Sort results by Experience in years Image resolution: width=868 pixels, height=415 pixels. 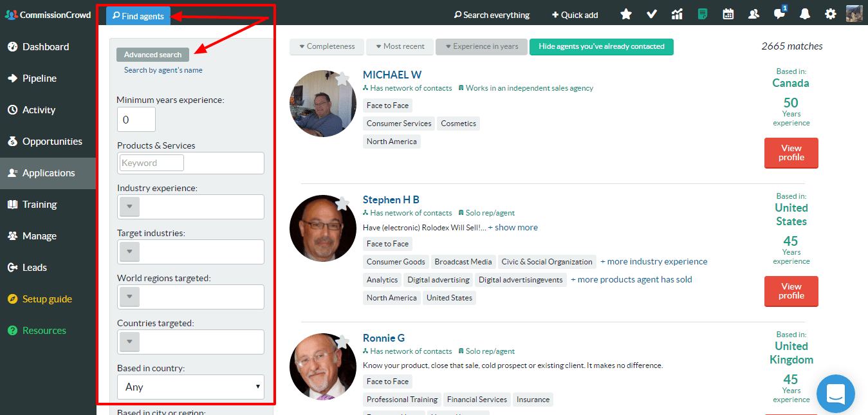(x=481, y=46)
